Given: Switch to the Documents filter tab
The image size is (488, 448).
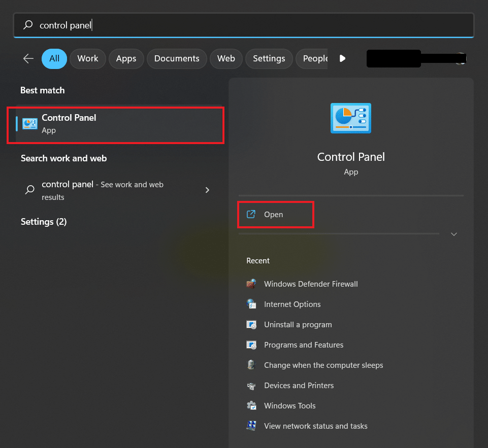Looking at the screenshot, I should pyautogui.click(x=177, y=59).
